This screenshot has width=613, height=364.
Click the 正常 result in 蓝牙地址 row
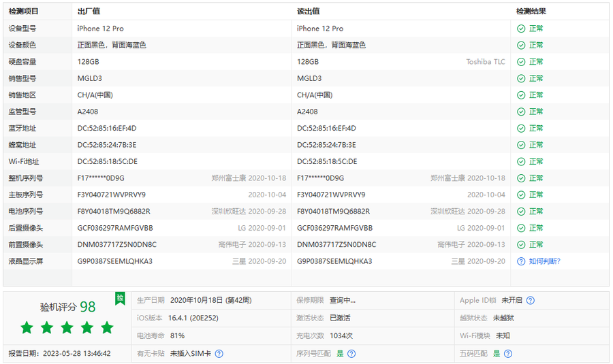[x=536, y=129]
